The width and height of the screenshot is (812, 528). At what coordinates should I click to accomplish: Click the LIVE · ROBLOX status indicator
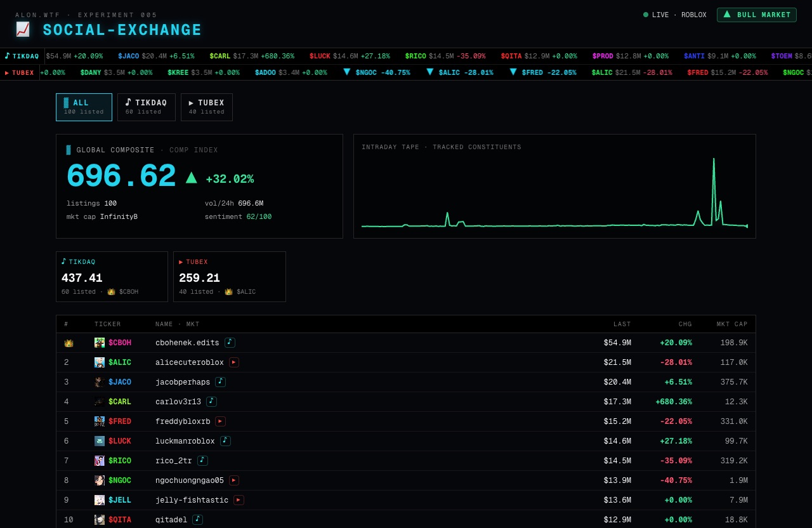pyautogui.click(x=675, y=15)
